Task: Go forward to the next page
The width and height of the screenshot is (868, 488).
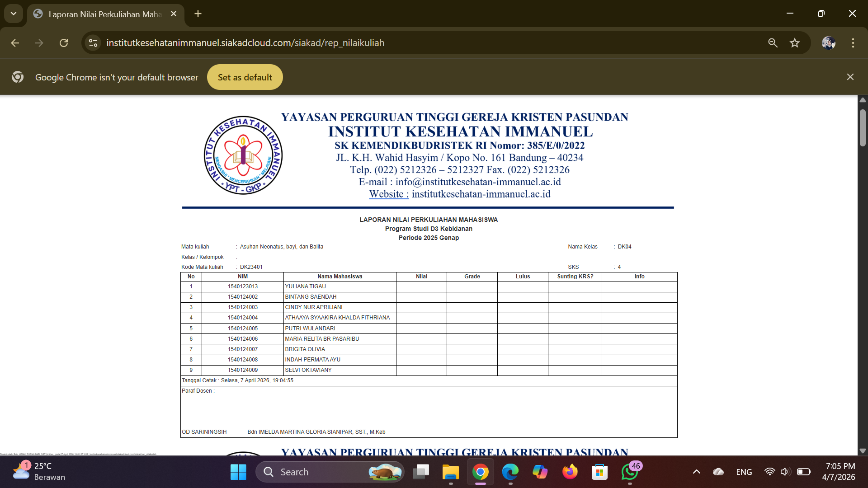Action: pyautogui.click(x=39, y=43)
